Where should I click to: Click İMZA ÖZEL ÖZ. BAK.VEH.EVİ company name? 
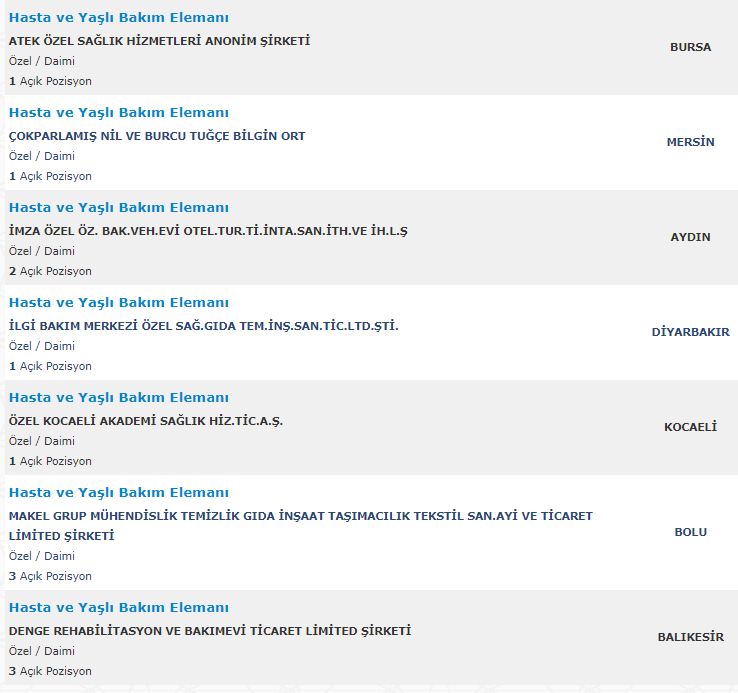[x=208, y=231]
